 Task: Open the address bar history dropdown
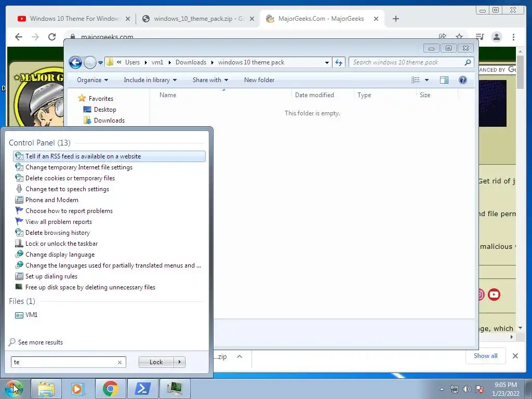tap(327, 62)
